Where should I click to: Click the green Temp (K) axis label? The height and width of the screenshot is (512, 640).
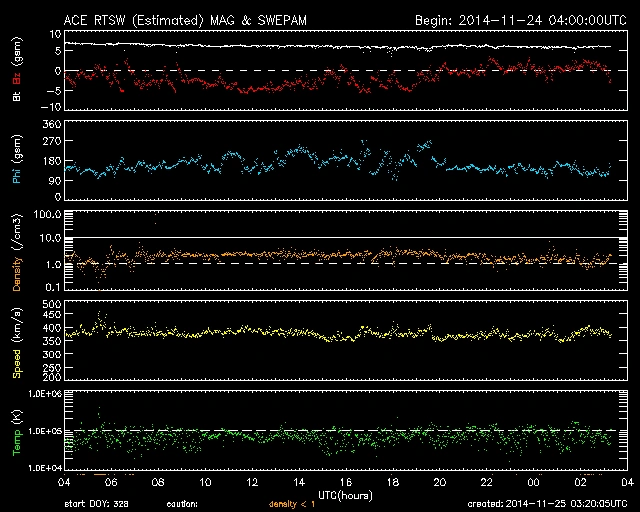click(17, 432)
